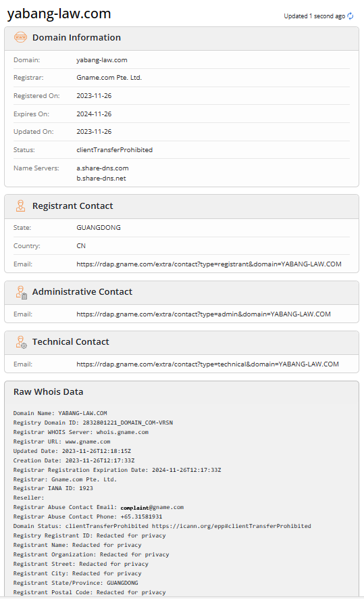
Task: Click the icann.org epp clientTransferProhibited URL
Action: (x=231, y=526)
